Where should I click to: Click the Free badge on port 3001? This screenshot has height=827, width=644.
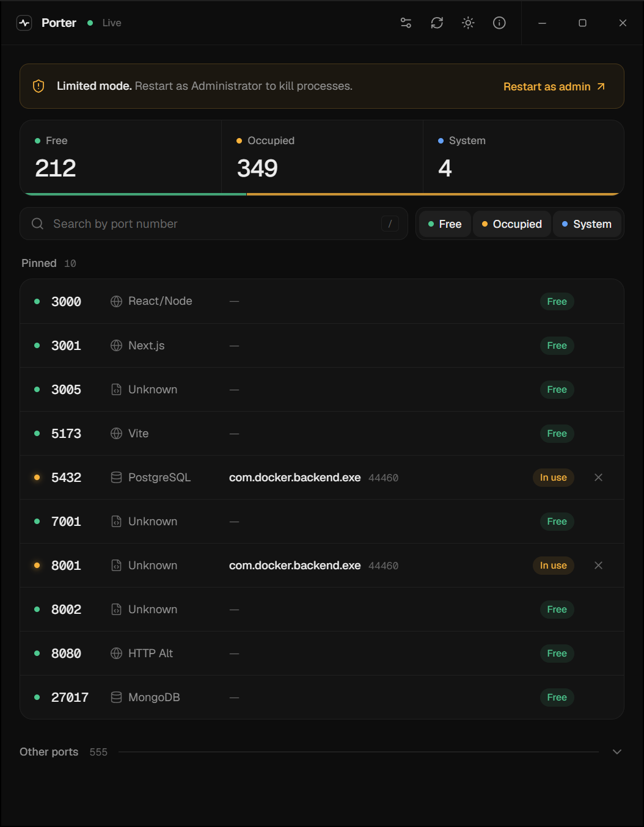557,345
